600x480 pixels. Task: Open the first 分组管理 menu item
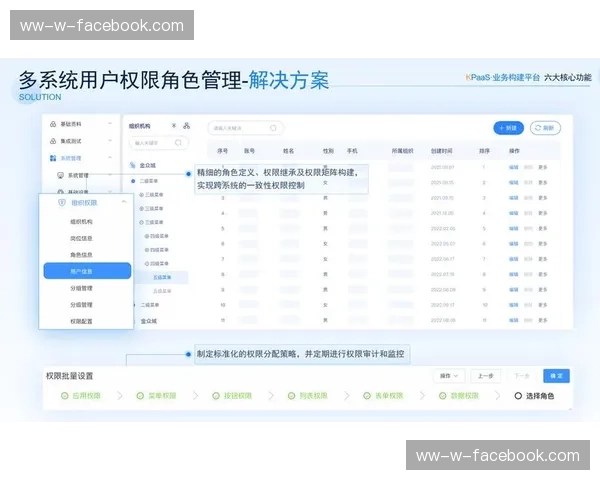click(81, 288)
